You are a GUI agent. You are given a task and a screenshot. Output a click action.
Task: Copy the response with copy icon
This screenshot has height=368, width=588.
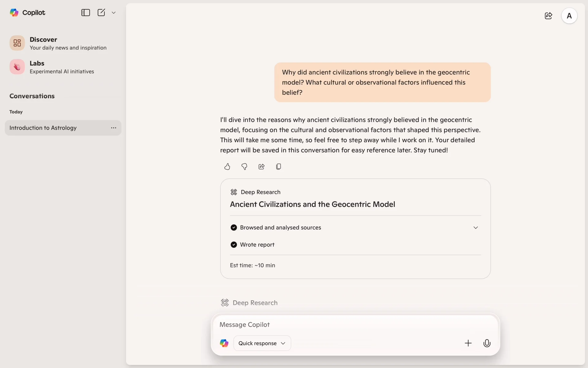point(278,167)
